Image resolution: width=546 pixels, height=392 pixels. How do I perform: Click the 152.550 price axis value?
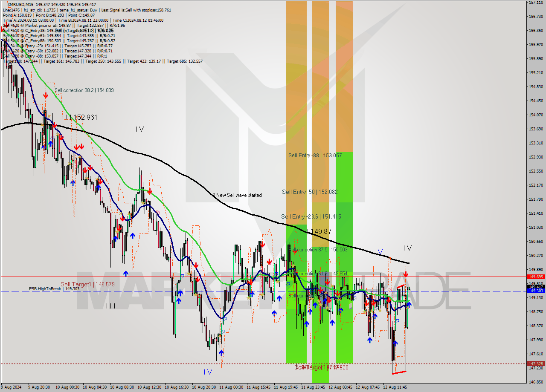(536, 171)
